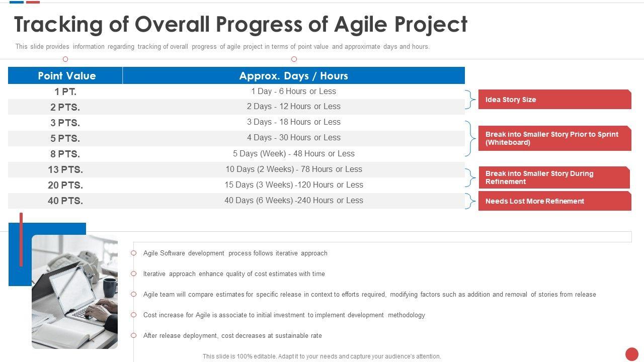644x362 pixels.
Task: Click the bullet circle beside Agile Software development
Action: point(134,253)
